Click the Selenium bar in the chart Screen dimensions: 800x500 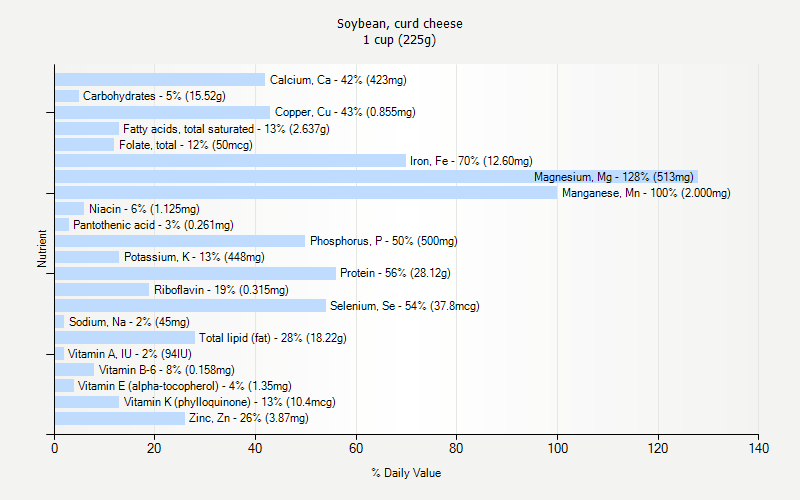[190, 306]
